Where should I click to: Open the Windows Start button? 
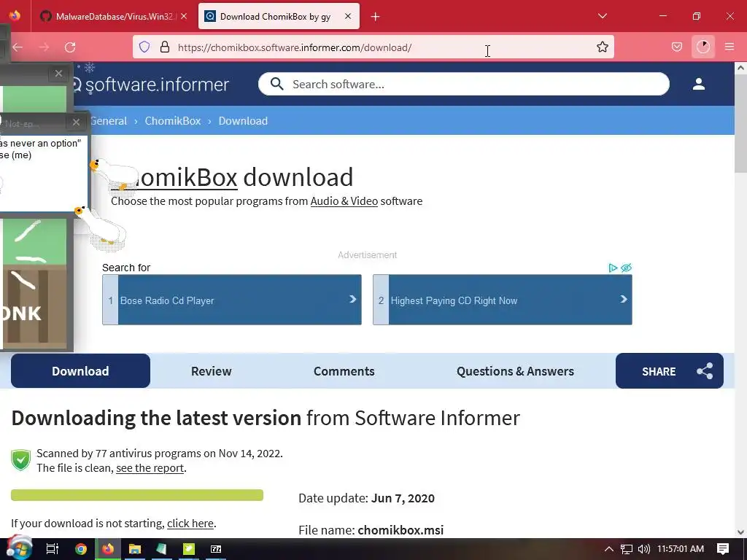click(19, 548)
